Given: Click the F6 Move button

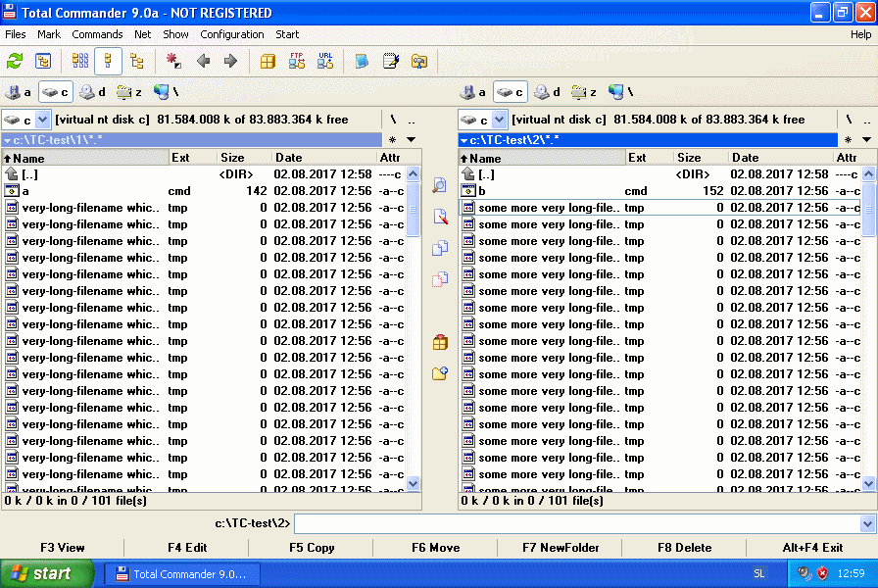Looking at the screenshot, I should coord(436,548).
